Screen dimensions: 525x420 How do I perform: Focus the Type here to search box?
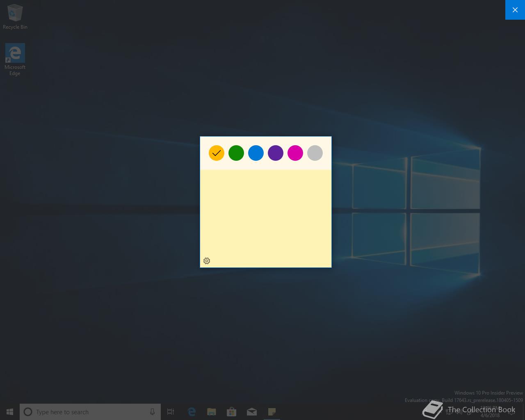click(90, 412)
